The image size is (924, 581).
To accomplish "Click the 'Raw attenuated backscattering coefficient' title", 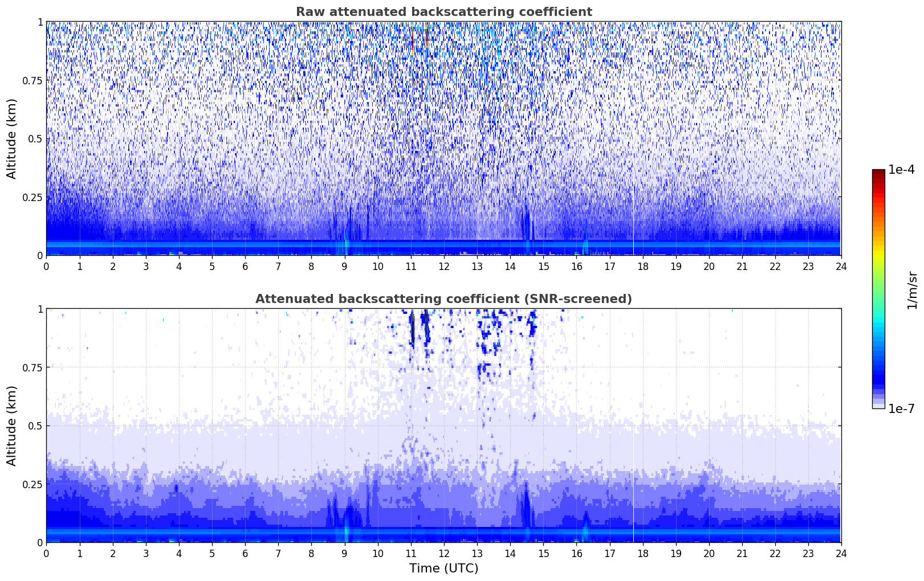I will pyautogui.click(x=443, y=12).
